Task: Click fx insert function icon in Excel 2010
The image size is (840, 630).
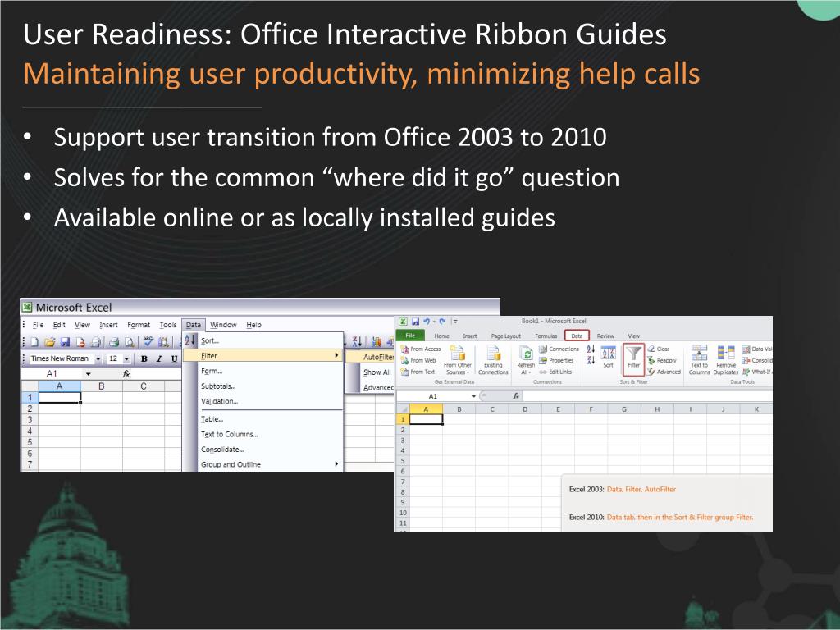Action: pos(516,396)
